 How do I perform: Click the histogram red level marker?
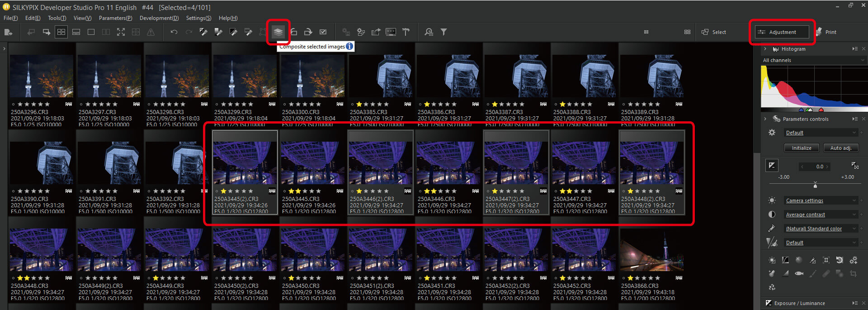pos(821,110)
